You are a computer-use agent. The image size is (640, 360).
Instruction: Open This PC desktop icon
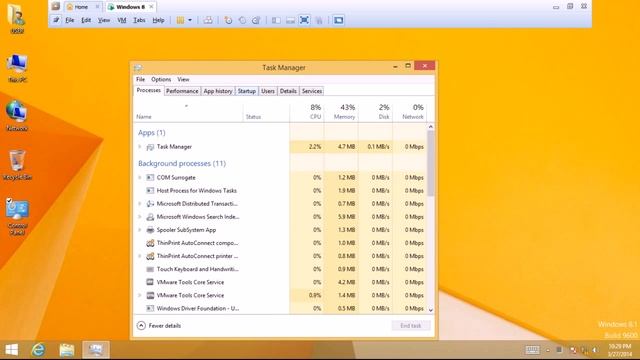[17, 68]
